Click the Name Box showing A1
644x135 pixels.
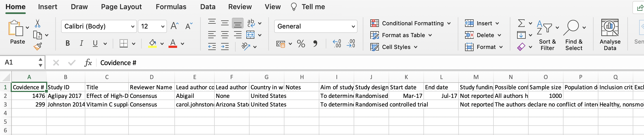pos(20,62)
